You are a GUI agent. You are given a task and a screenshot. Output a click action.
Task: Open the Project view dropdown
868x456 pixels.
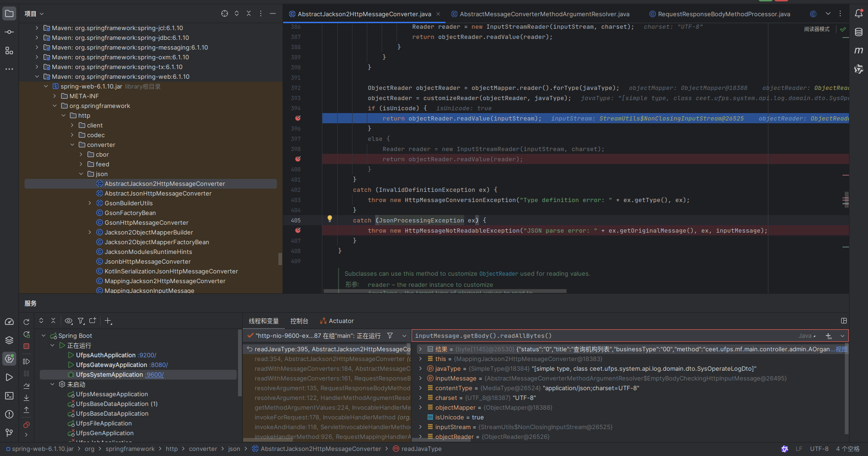[34, 13]
